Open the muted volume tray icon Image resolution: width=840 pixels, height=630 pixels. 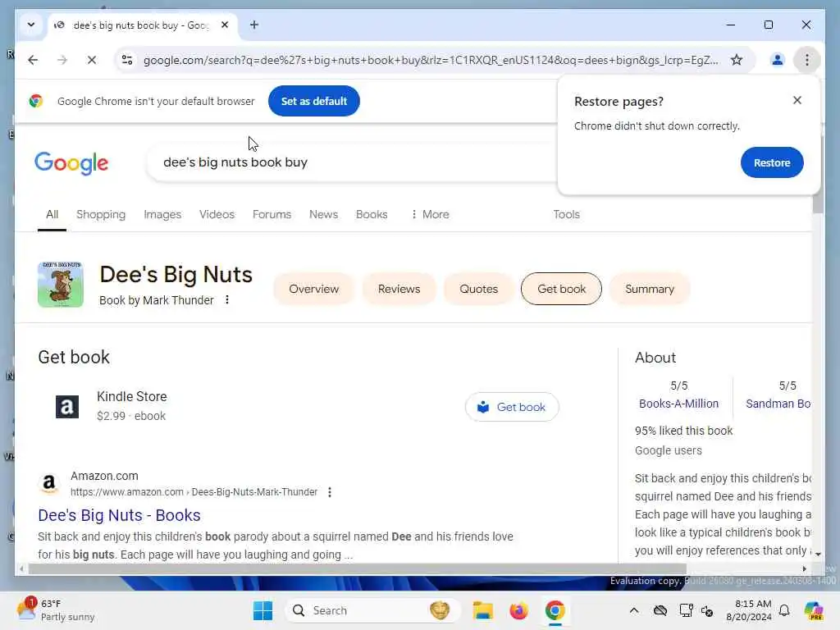point(707,610)
